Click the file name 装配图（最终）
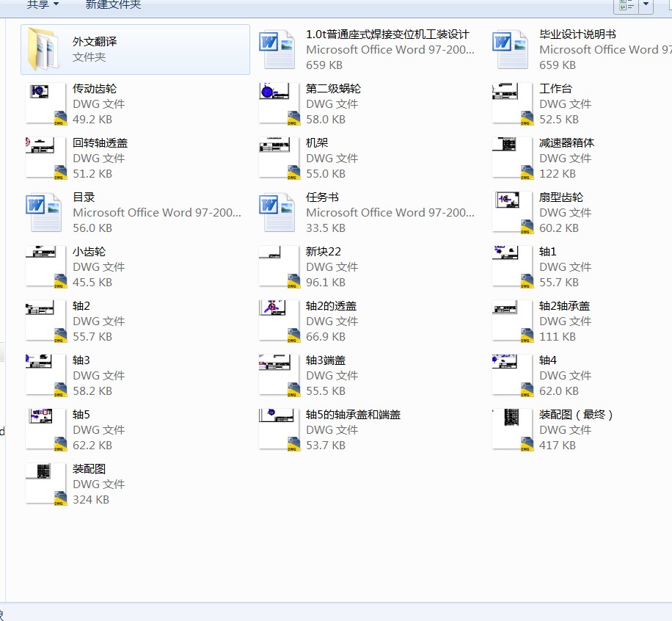 pos(576,415)
